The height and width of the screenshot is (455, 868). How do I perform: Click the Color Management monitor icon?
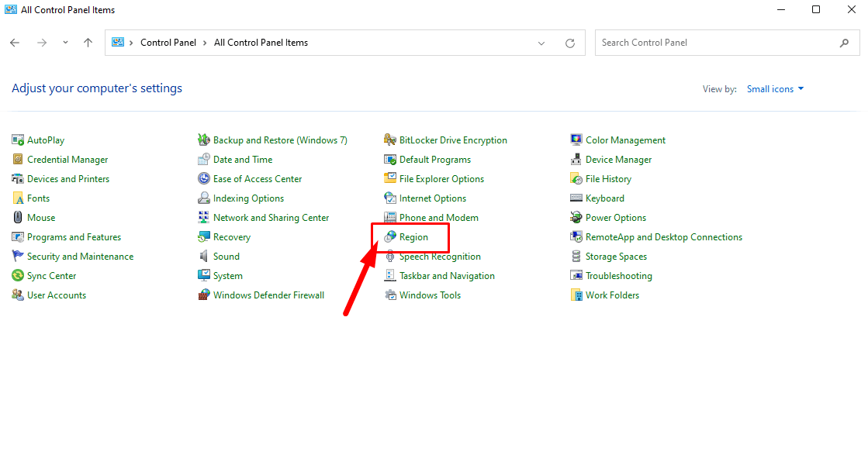click(576, 140)
